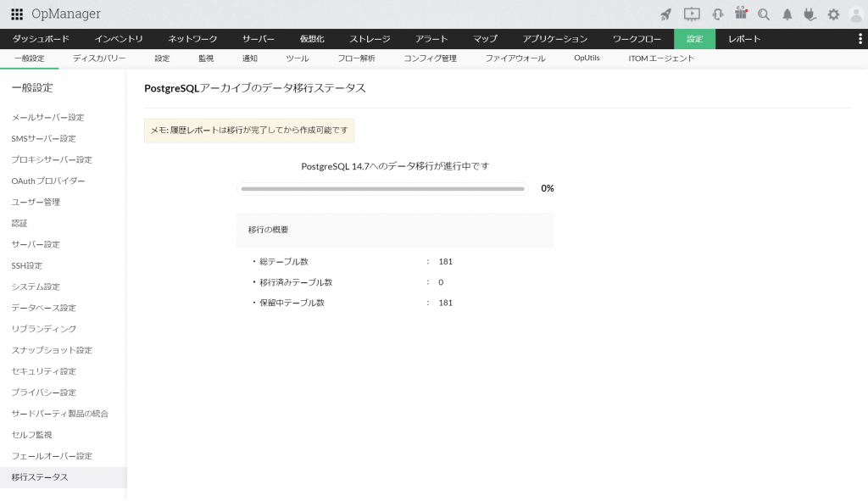Open フェールオーバー設定 in sidebar

pyautogui.click(x=52, y=456)
